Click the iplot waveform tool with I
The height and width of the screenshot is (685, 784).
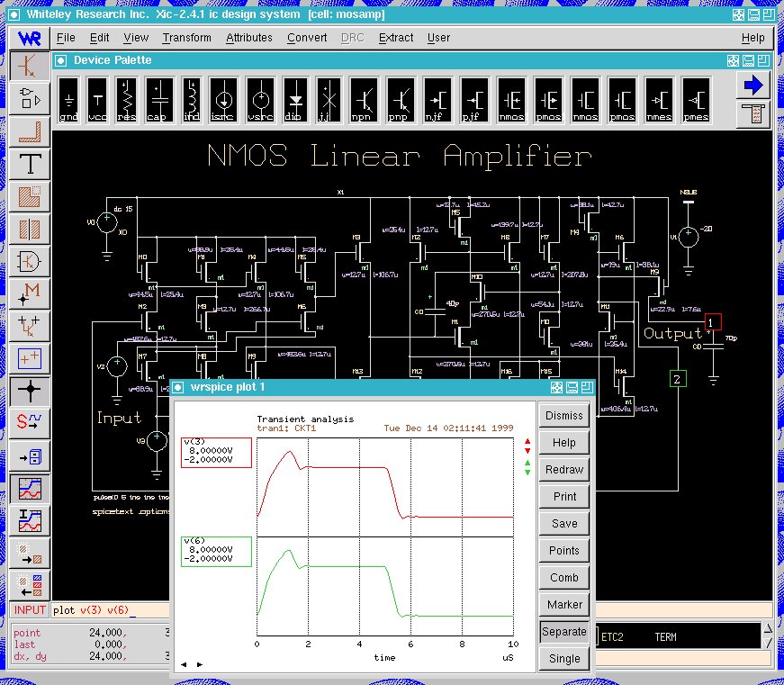click(x=30, y=520)
